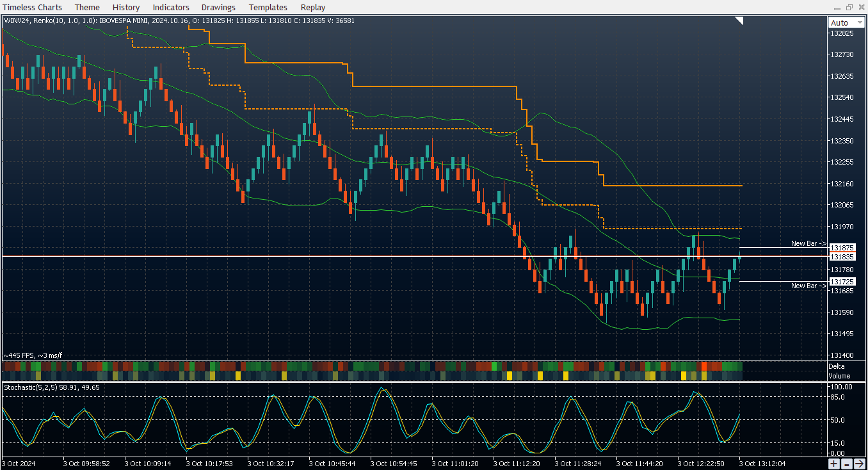Open the Indicators menu

[x=171, y=7]
